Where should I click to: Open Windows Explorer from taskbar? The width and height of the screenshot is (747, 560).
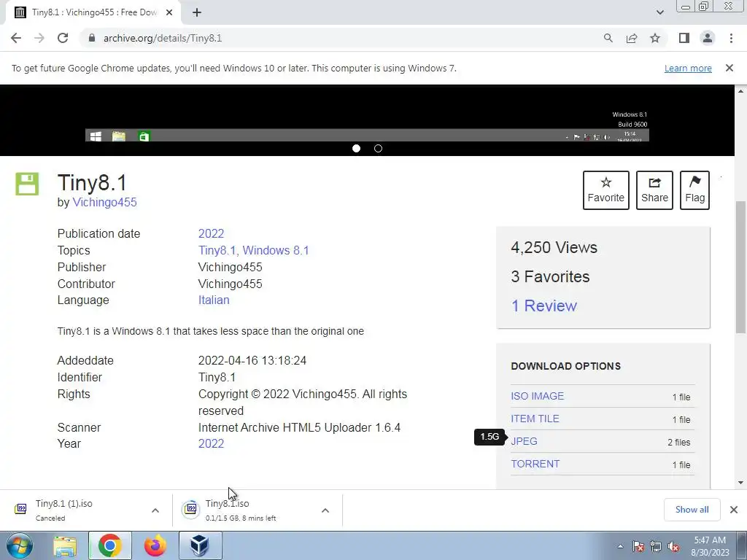[65, 546]
